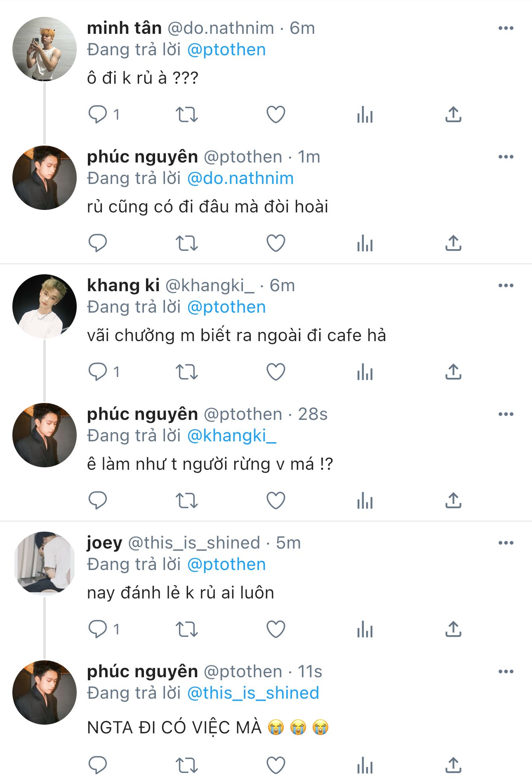Image resolution: width=532 pixels, height=782 pixels.
Task: Reply to 'NGTA ĐI CÓ VIỆC MÀ' tweet
Action: point(98,765)
